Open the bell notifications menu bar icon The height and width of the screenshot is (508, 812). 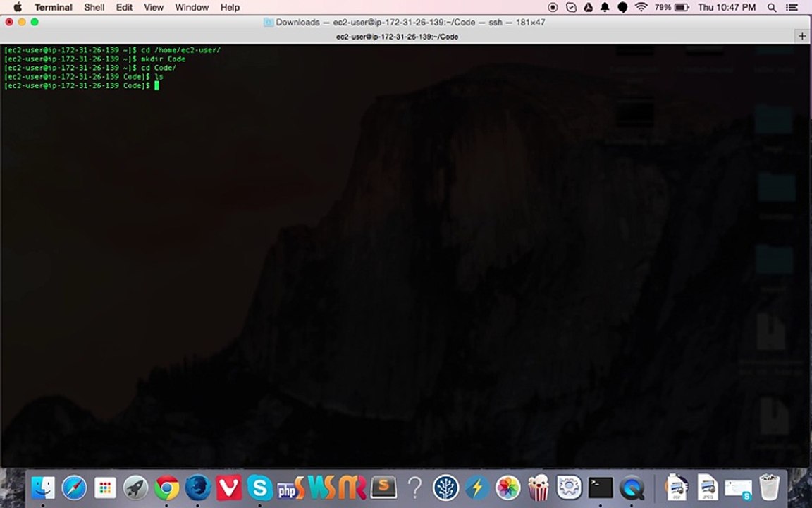[x=605, y=7]
